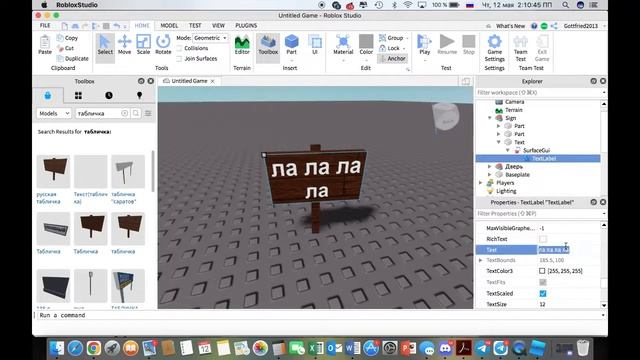Click the Duplicate button

click(x=73, y=58)
